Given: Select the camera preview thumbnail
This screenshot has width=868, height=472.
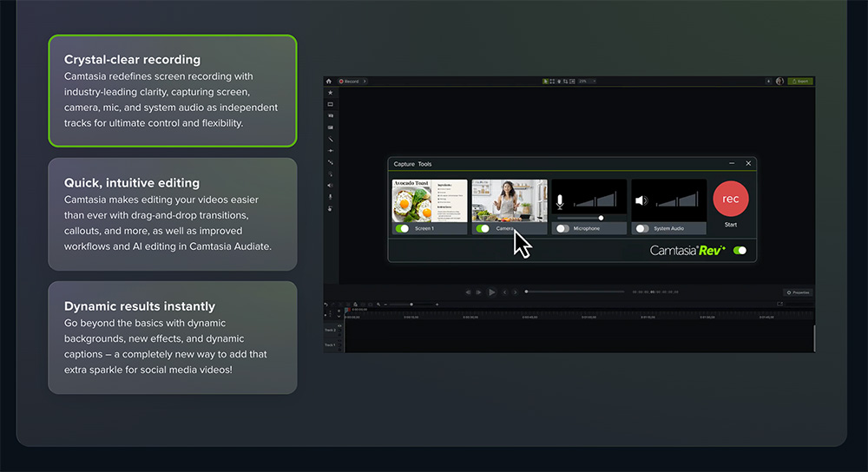Looking at the screenshot, I should coord(510,200).
